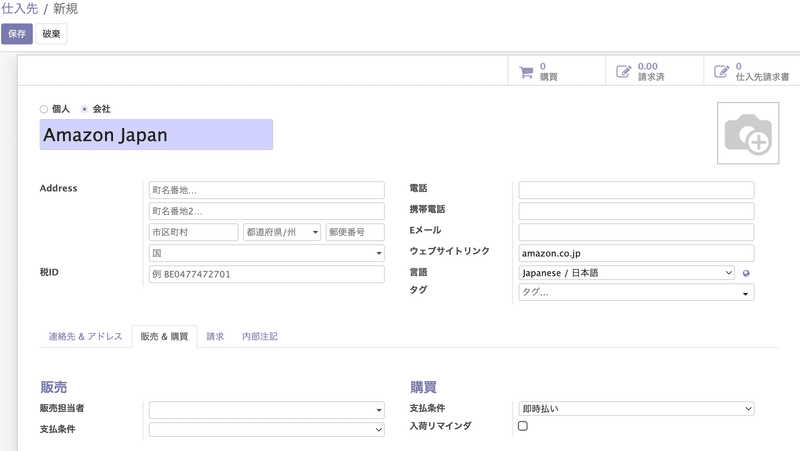Expand the タグ tags dropdown
The height and width of the screenshot is (451, 800).
click(636, 292)
